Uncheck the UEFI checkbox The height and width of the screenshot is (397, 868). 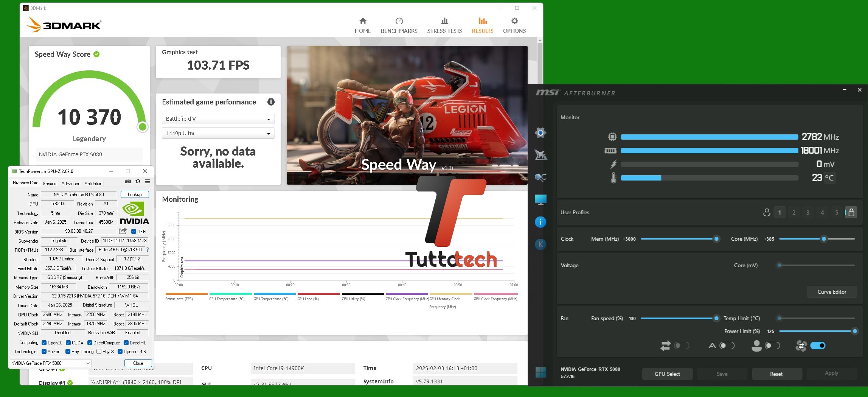(x=134, y=232)
